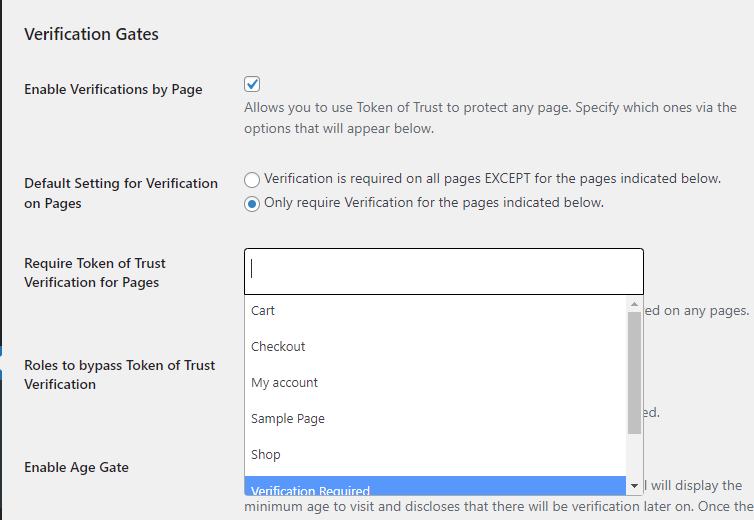The height and width of the screenshot is (520, 754).
Task: Click the Enable Verifications by Page label
Action: pyautogui.click(x=113, y=89)
